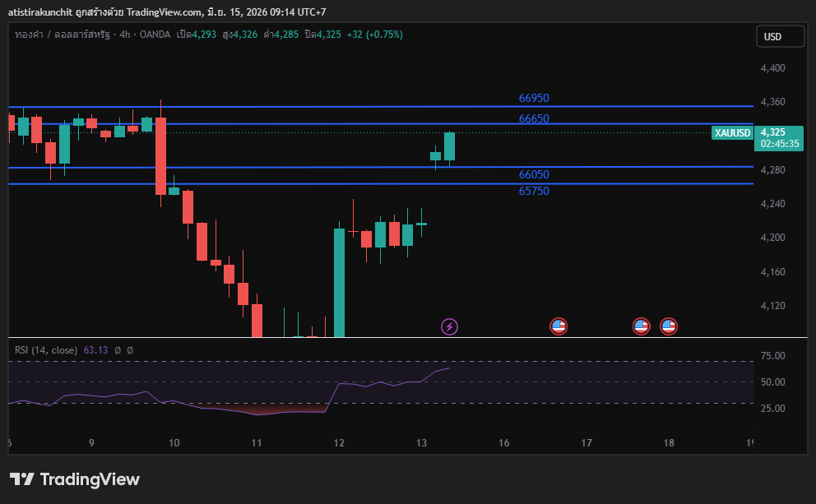This screenshot has width=816, height=504.
Task: Click the 50.00 RSI axis label
Action: 772,381
